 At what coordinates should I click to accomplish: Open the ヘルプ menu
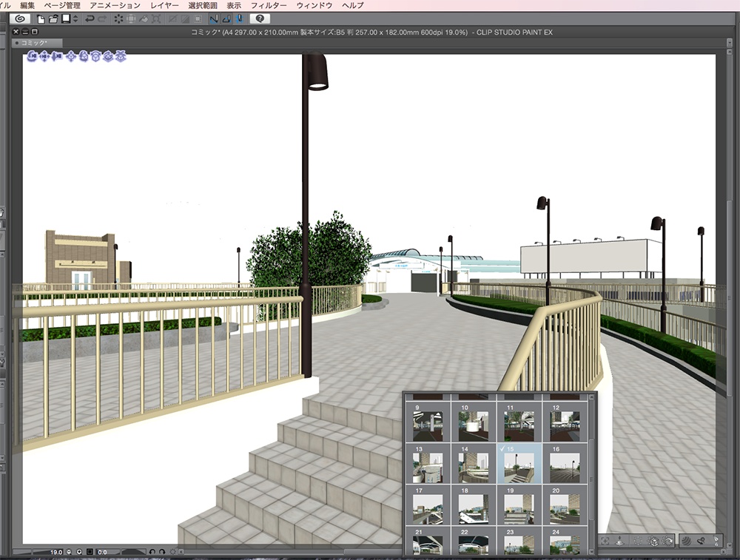point(352,5)
